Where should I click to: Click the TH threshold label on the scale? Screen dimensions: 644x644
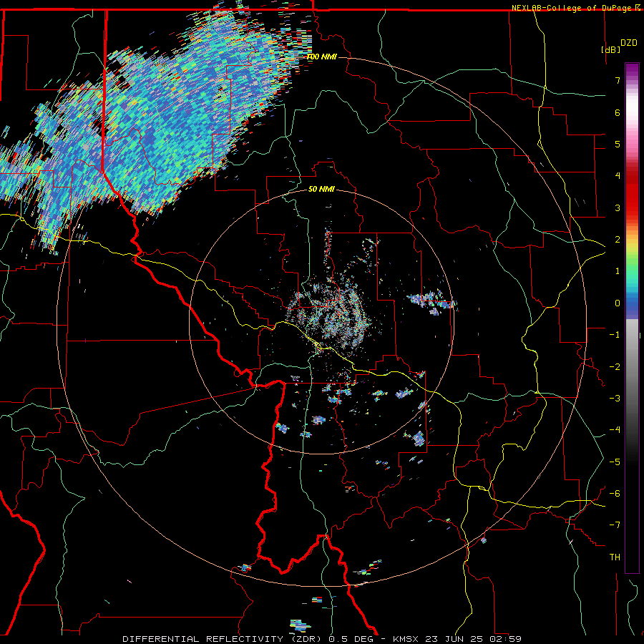click(x=615, y=557)
